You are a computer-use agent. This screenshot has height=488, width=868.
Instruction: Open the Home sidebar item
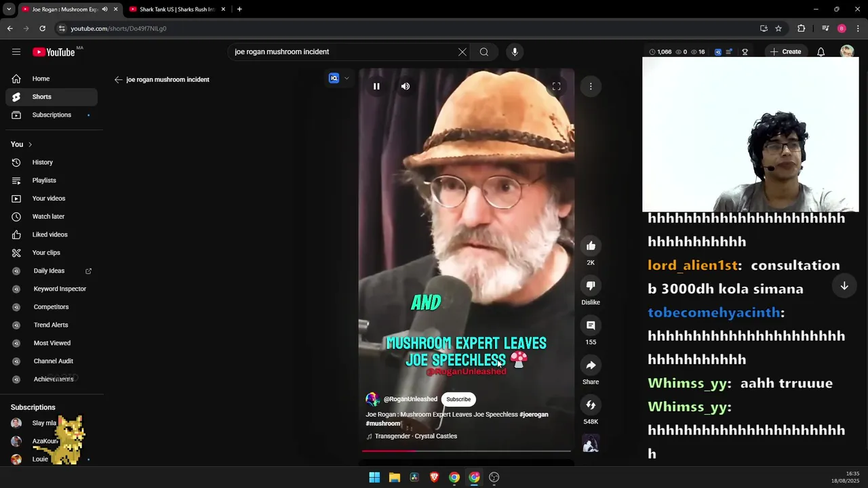[x=52, y=79]
